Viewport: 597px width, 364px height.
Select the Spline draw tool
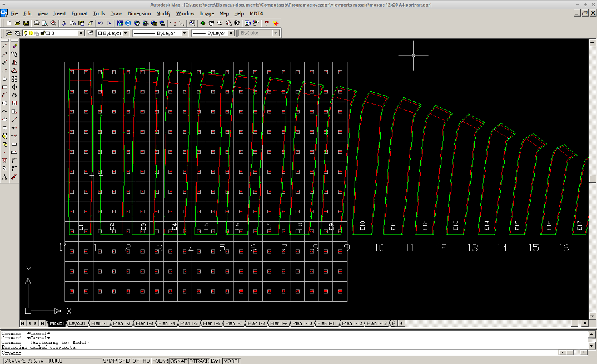[x=5, y=111]
